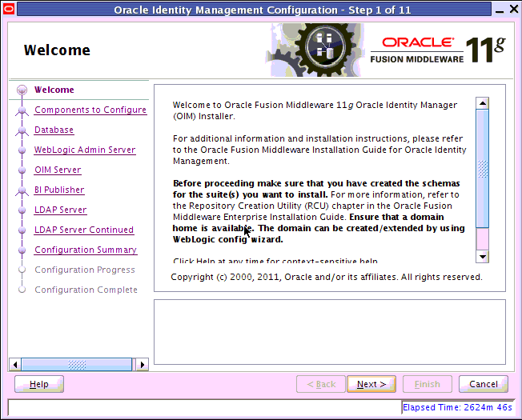Image resolution: width=522 pixels, height=420 pixels.
Task: Open the OIM Server step
Action: 58,170
